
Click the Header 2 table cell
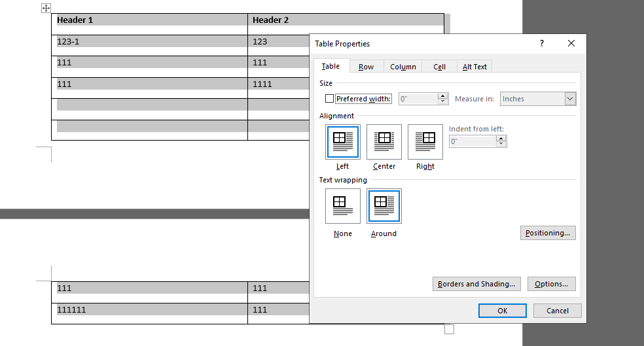(x=346, y=24)
